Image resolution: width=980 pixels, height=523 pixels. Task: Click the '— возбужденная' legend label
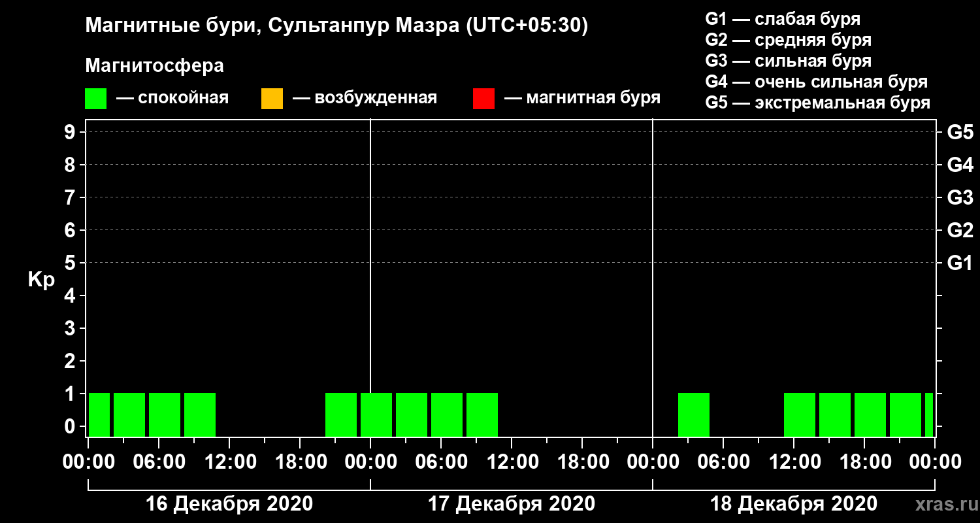(x=365, y=98)
